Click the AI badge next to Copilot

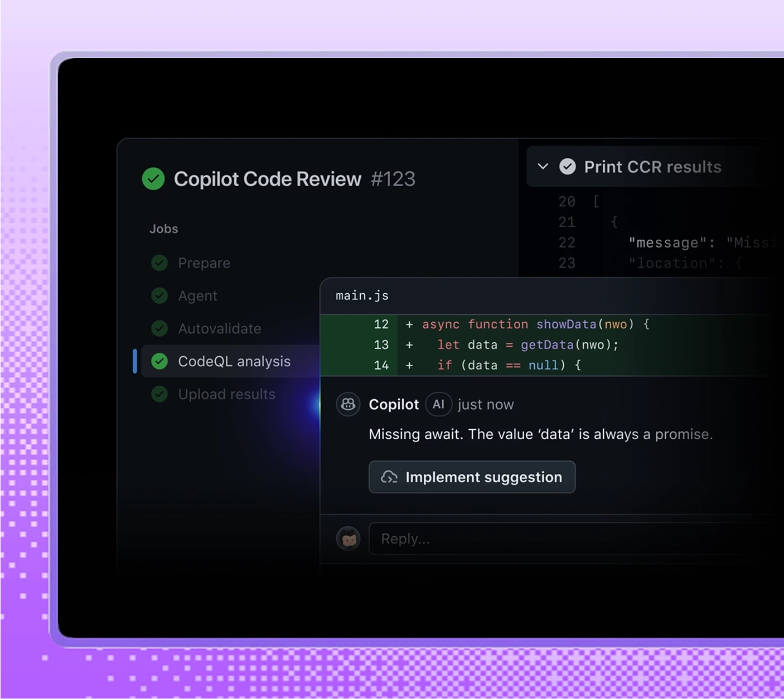(x=439, y=404)
